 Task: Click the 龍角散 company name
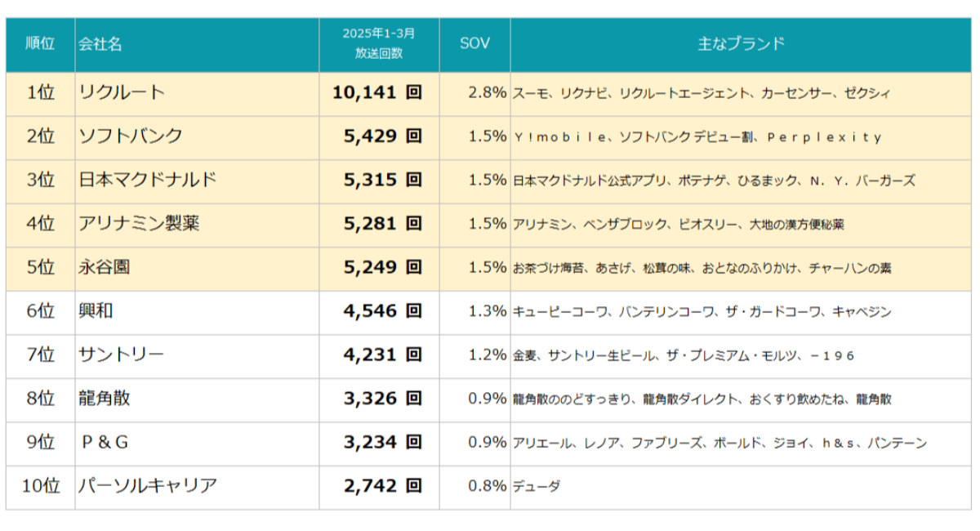tap(104, 399)
